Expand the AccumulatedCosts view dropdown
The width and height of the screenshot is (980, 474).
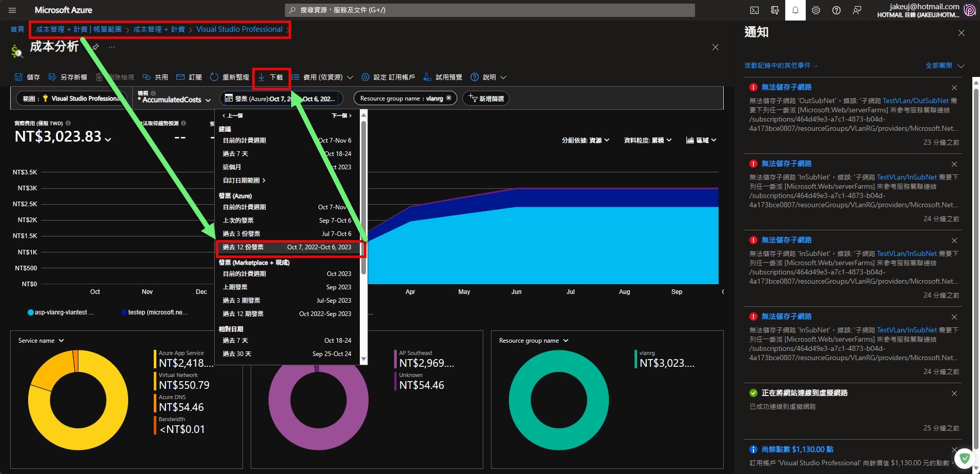(174, 100)
